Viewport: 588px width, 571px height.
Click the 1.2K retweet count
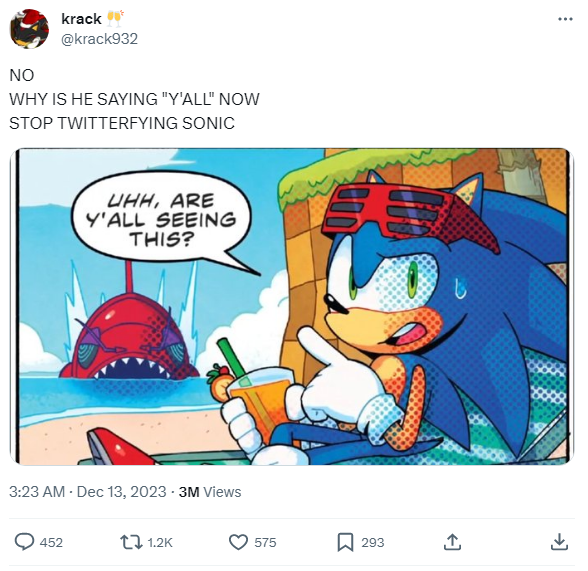[160, 543]
